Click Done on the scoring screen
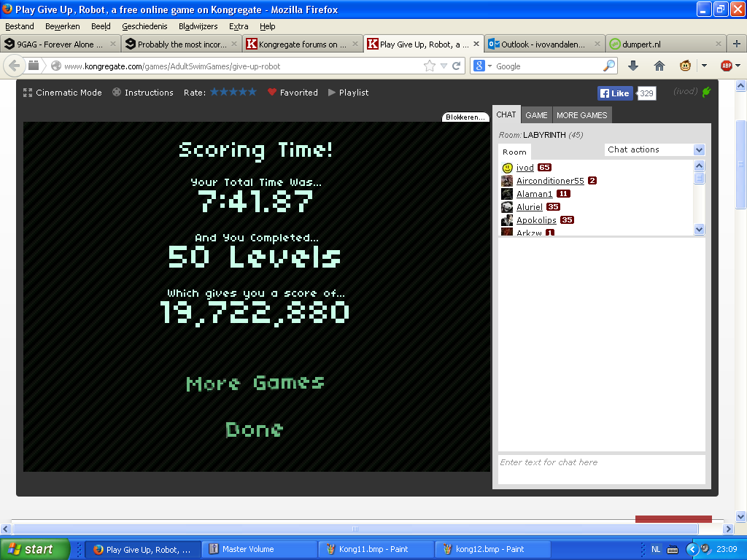This screenshot has width=747, height=560. (x=255, y=429)
